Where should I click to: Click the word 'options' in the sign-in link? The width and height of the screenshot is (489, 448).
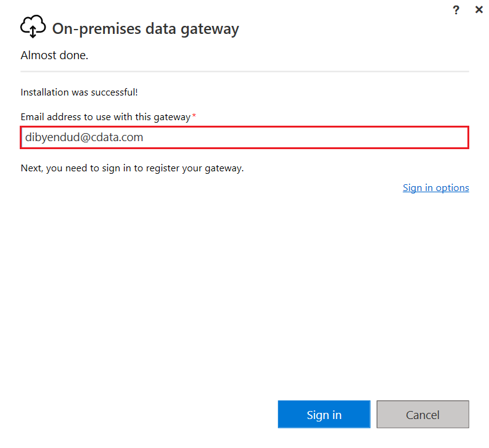pos(452,188)
